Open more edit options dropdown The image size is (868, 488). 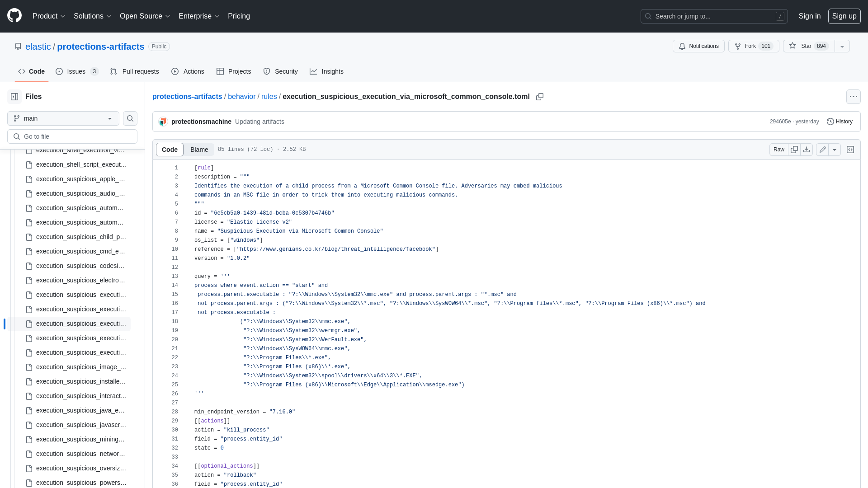(x=835, y=150)
